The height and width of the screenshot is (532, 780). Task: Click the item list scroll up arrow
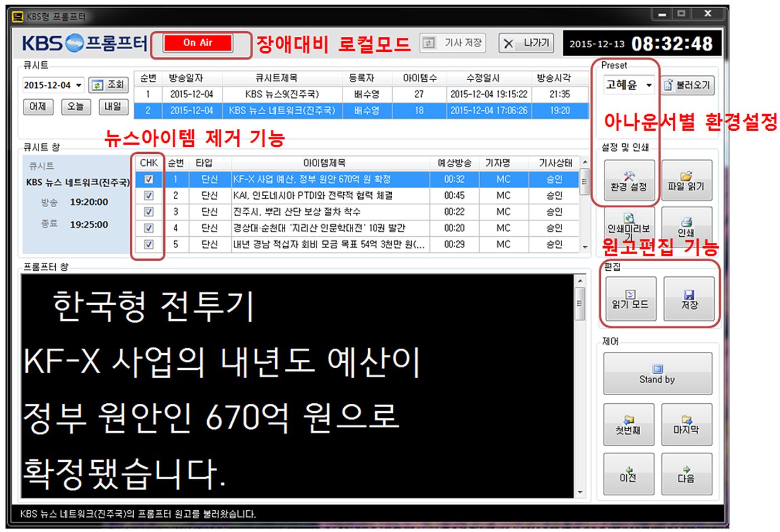tap(584, 162)
